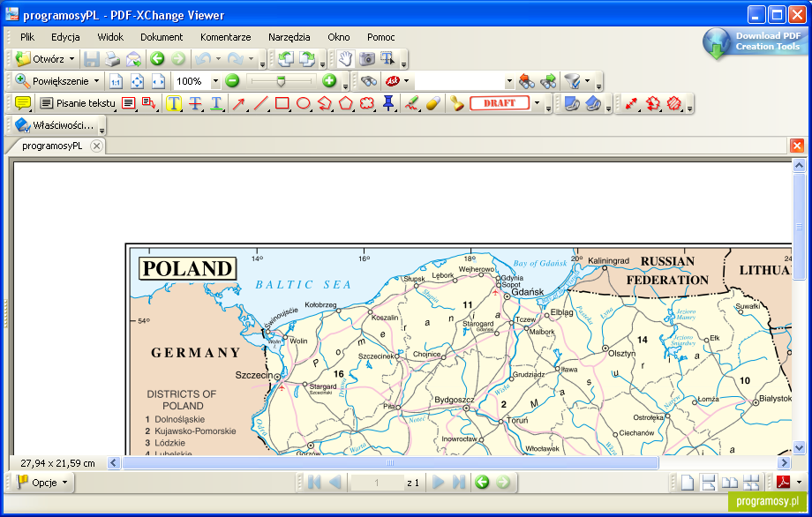Select the Rectangle drawing tool
The image size is (812, 517).
coord(282,103)
